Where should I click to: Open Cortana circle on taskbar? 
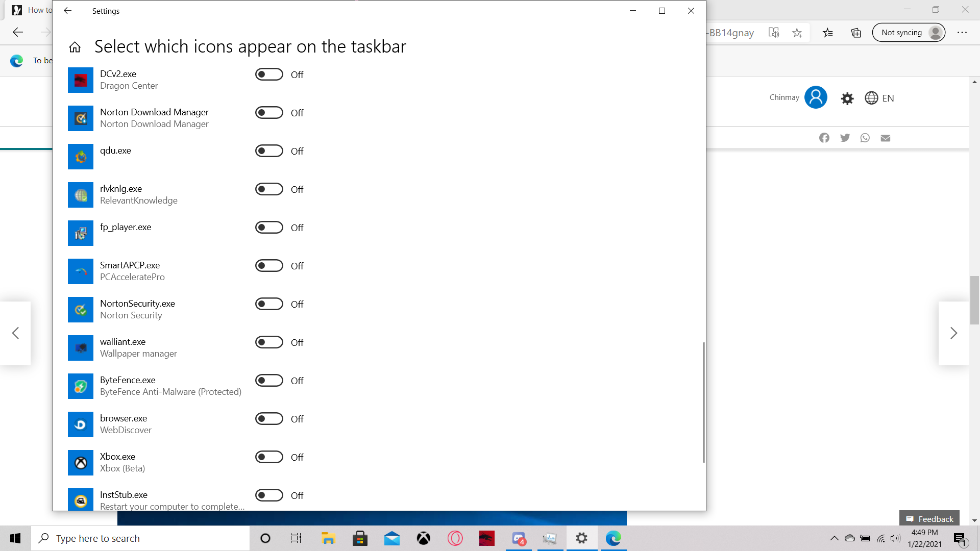[x=265, y=538]
